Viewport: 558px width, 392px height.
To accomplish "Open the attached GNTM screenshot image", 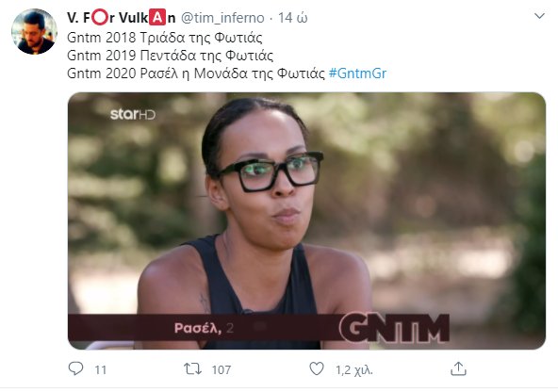I will 306,220.
